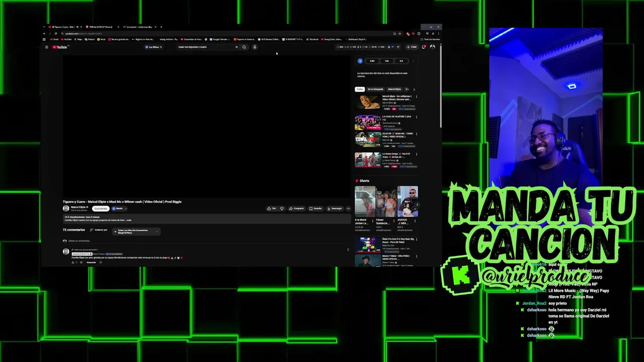The height and width of the screenshot is (362, 644).
Task: Expand the stats panel chevron above chat
Action: point(413,61)
